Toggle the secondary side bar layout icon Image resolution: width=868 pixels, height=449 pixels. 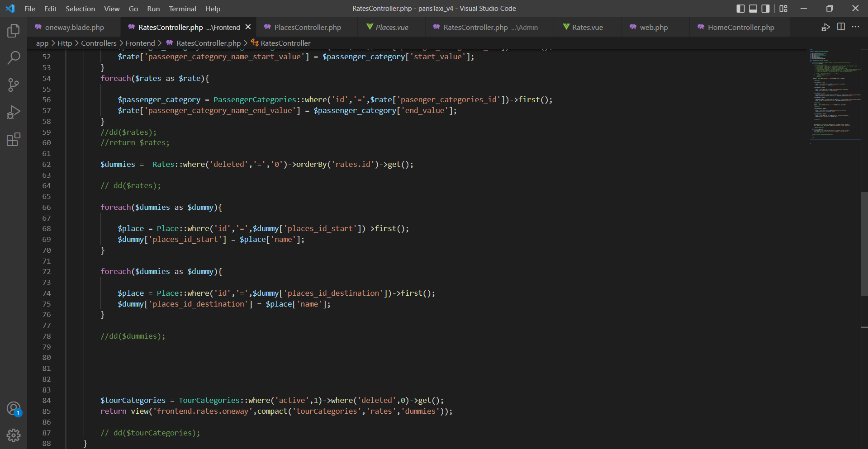click(765, 9)
